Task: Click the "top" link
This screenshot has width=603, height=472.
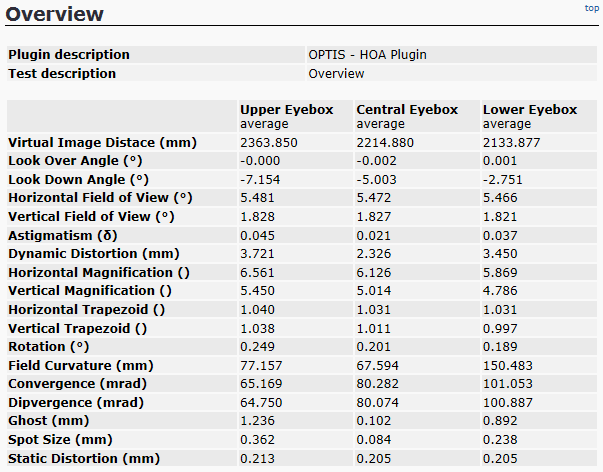Action: (591, 8)
